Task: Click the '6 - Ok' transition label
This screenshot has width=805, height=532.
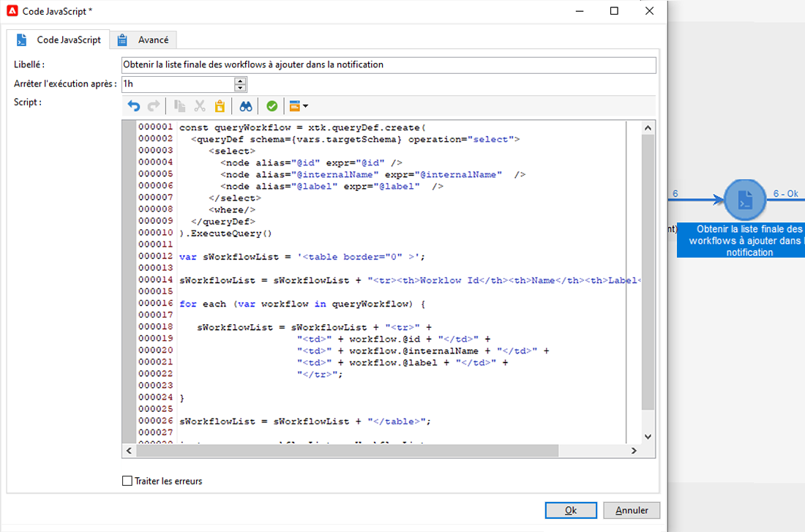Action: point(785,194)
